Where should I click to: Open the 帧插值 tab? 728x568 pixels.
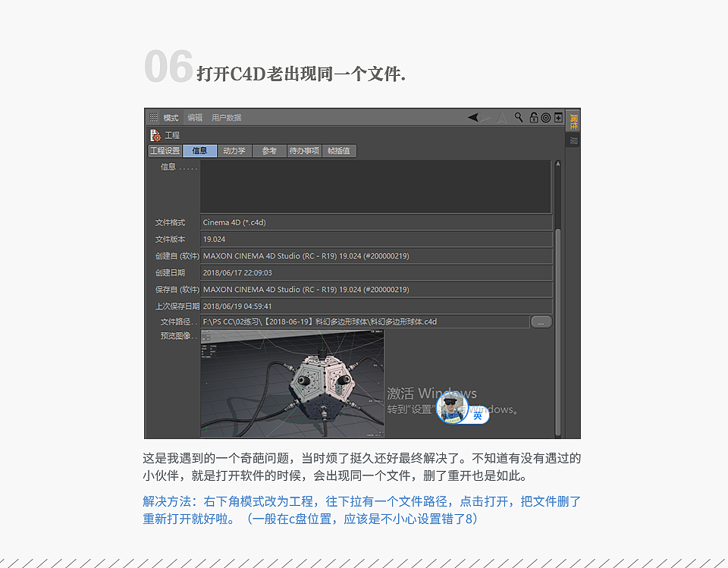coord(339,151)
